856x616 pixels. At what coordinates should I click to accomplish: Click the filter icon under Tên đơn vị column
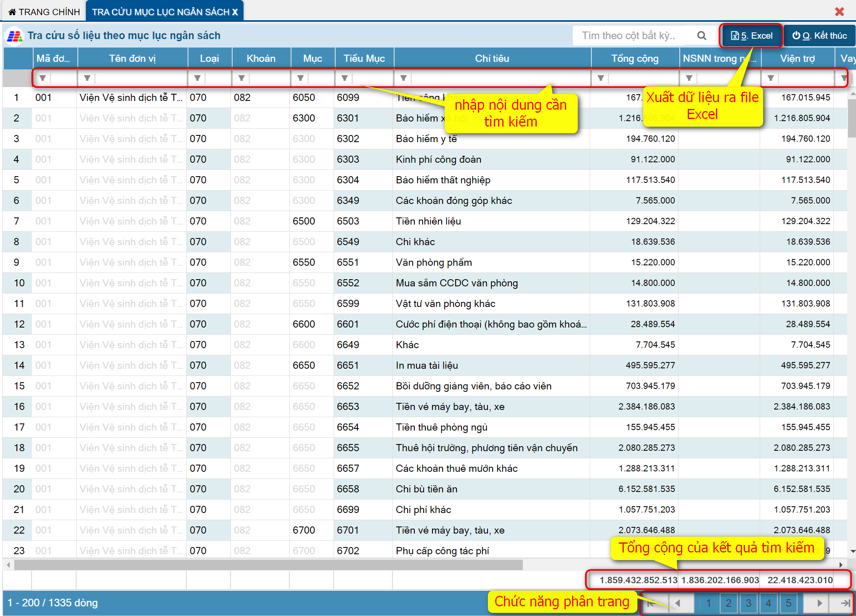pos(87,78)
